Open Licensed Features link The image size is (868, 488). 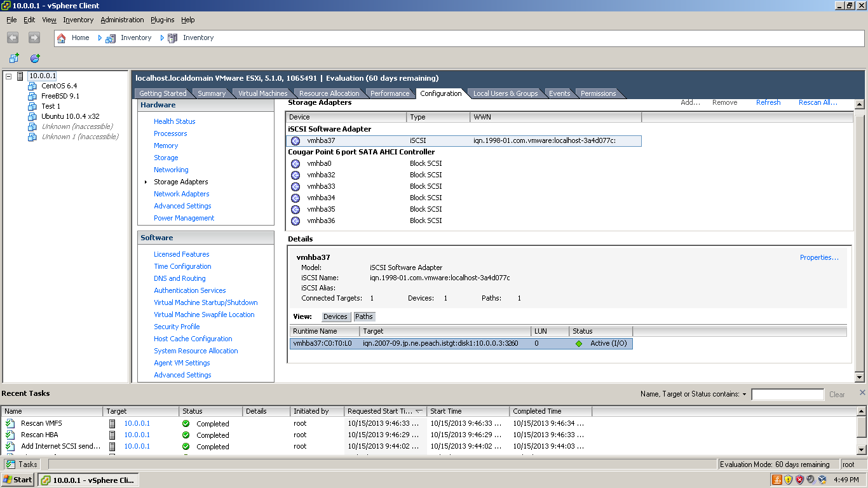tap(181, 254)
